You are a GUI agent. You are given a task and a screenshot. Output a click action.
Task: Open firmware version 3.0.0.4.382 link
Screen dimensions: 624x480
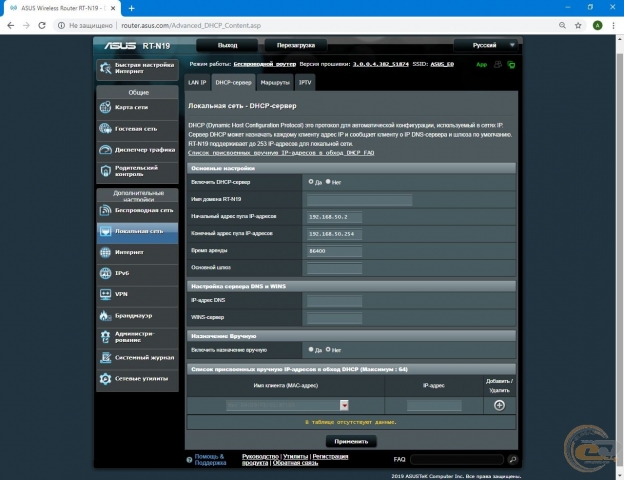pos(380,64)
